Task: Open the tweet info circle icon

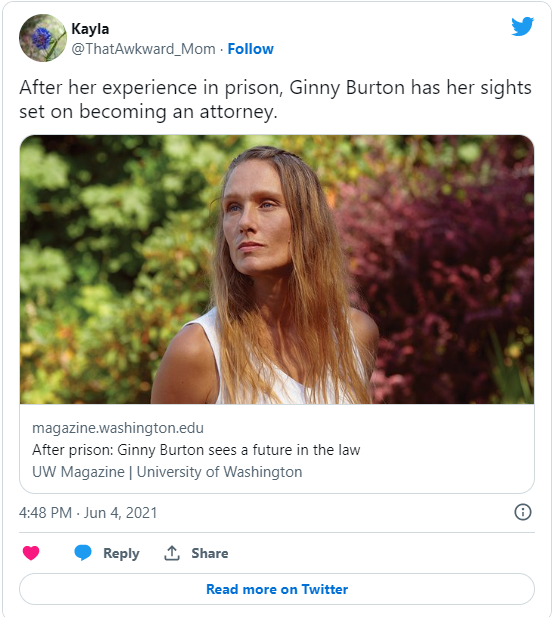Action: point(523,512)
